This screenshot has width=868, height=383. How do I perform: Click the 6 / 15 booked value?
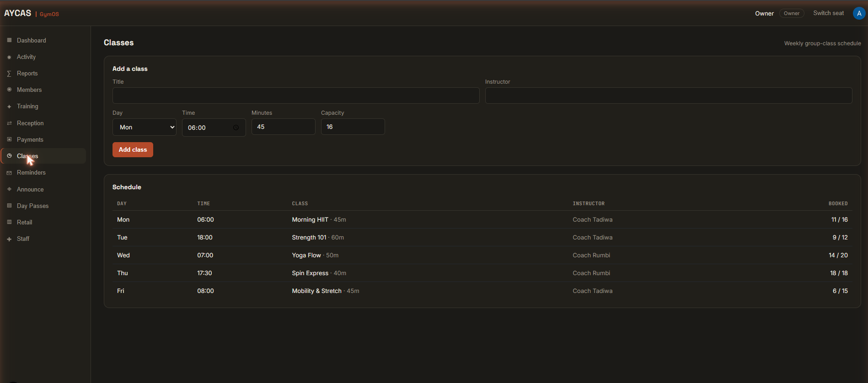pyautogui.click(x=840, y=291)
